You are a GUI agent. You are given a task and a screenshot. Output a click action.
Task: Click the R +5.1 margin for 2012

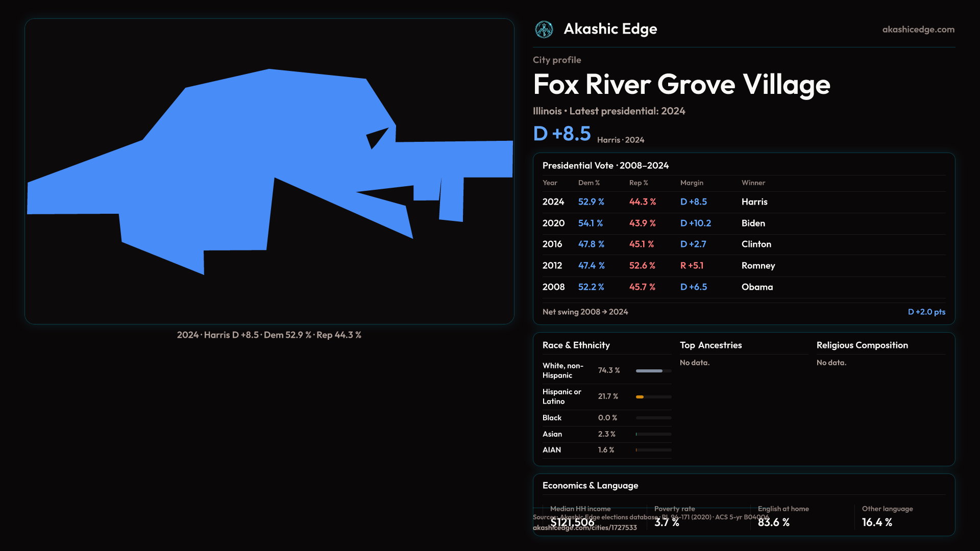click(x=692, y=266)
